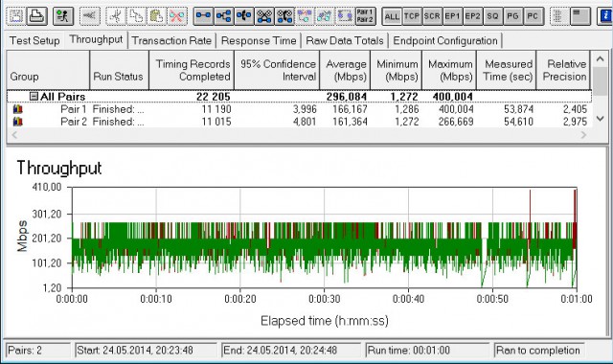613x364 pixels.
Task: Click the running man Run test icon
Action: pos(62,16)
